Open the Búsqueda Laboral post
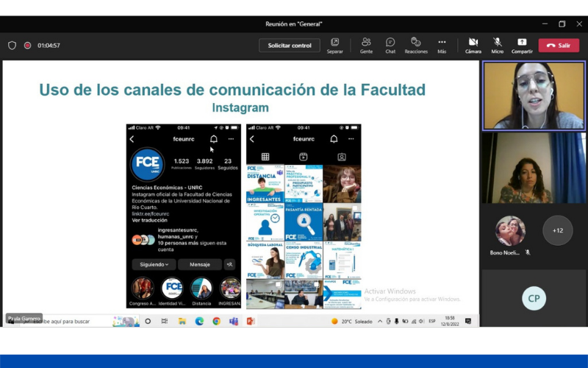The image size is (588, 368). coord(265,261)
